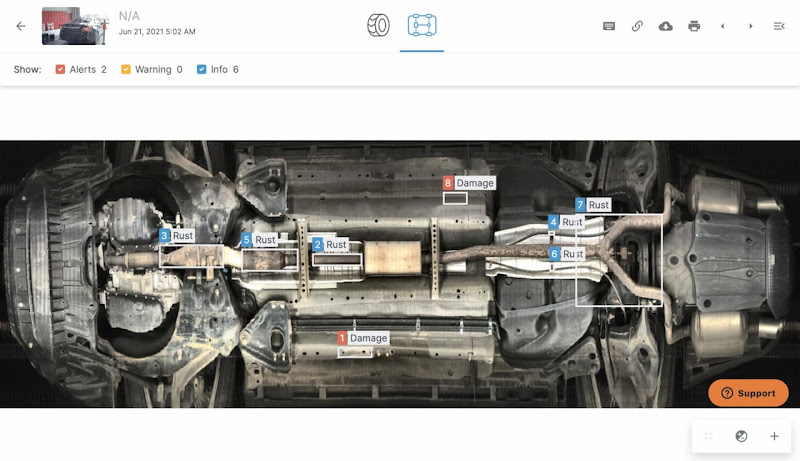Open the tire scan view tab
This screenshot has height=461, width=800.
(378, 26)
